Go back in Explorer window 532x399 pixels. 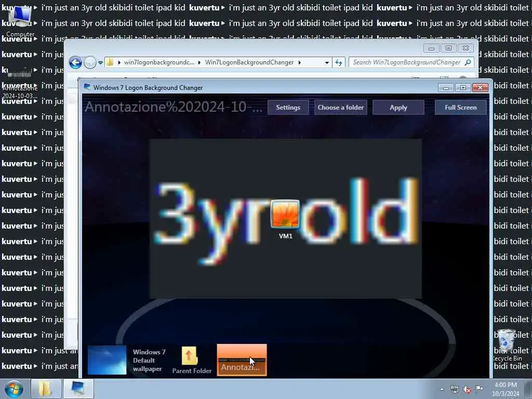[75, 62]
